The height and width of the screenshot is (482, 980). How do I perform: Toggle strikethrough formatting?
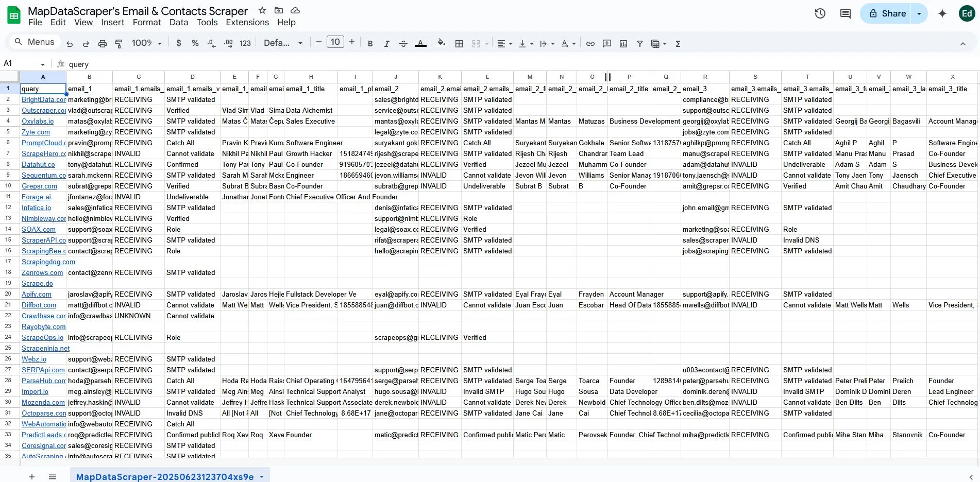tap(403, 44)
